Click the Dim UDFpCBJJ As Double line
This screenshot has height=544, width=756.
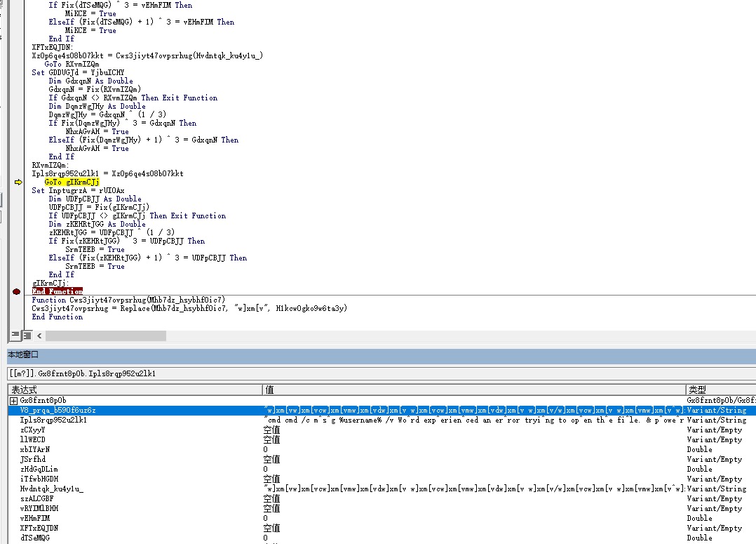95,199
